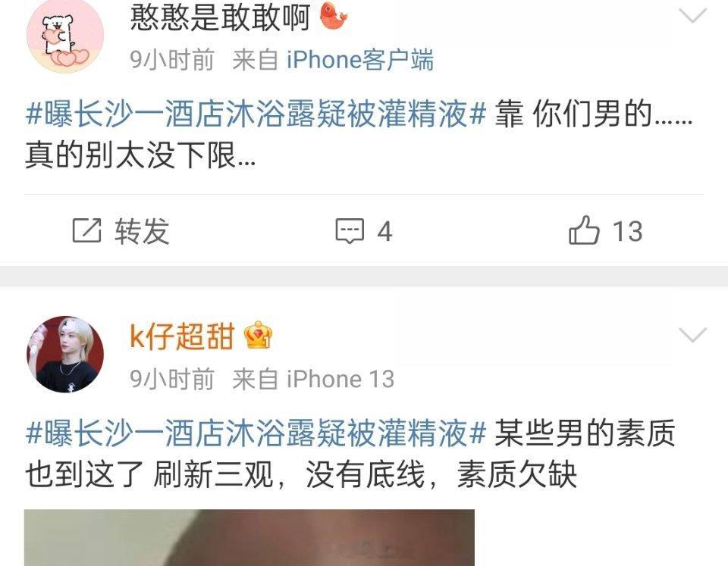
Task: Tap the like count 13
Action: (628, 231)
